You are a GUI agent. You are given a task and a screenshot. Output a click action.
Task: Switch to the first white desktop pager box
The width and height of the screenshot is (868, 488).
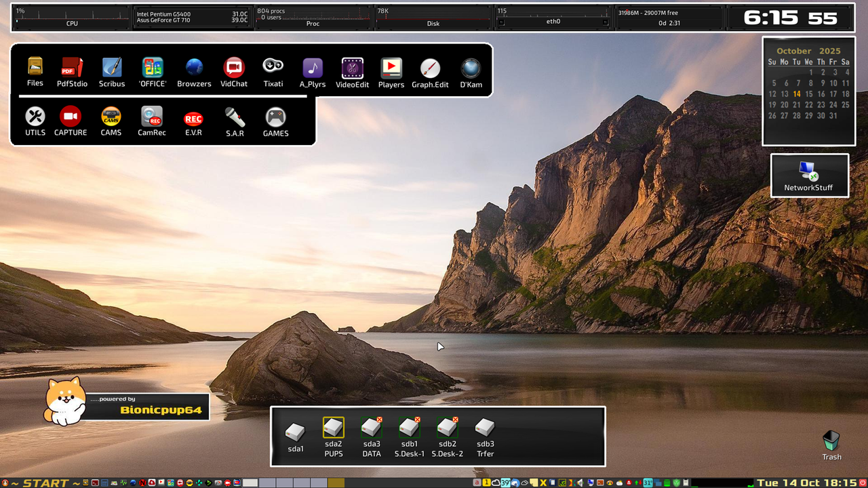[250, 483]
